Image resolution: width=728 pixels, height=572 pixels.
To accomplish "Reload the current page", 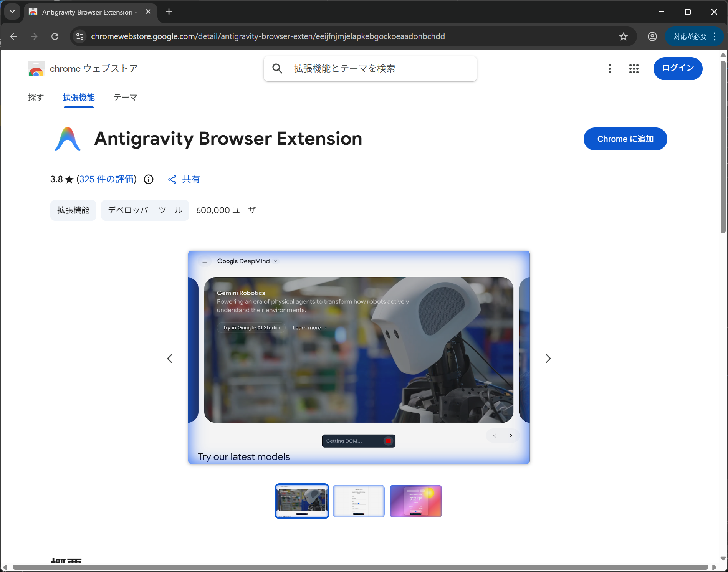I will (x=55, y=36).
